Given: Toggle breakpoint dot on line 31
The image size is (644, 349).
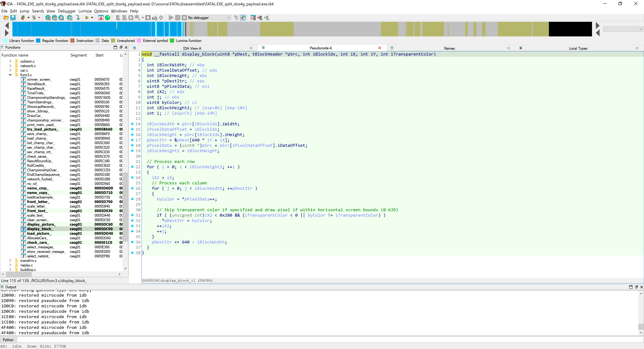Looking at the screenshot, I should tap(132, 215).
